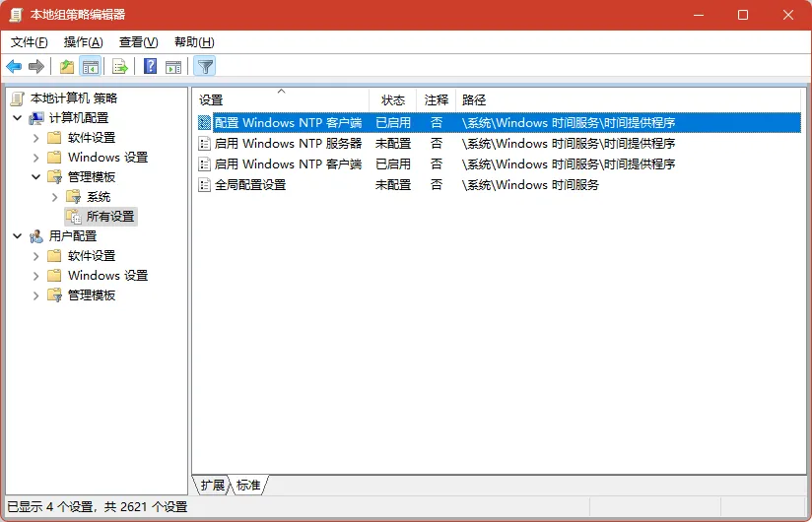The image size is (812, 522).
Task: Click the policy icon of 启用 Windows NTP 客户端
Action: 205,164
